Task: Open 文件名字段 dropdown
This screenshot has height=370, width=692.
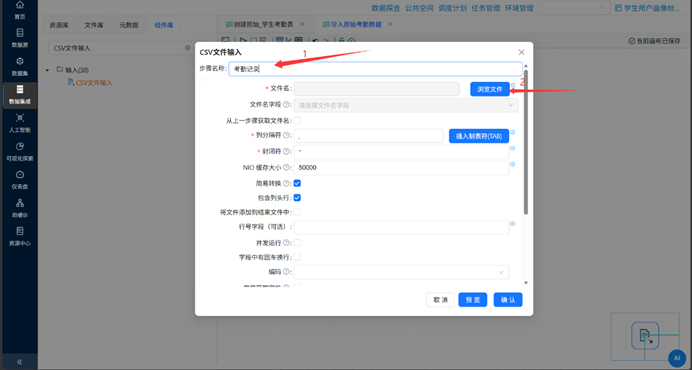Action: [x=406, y=105]
